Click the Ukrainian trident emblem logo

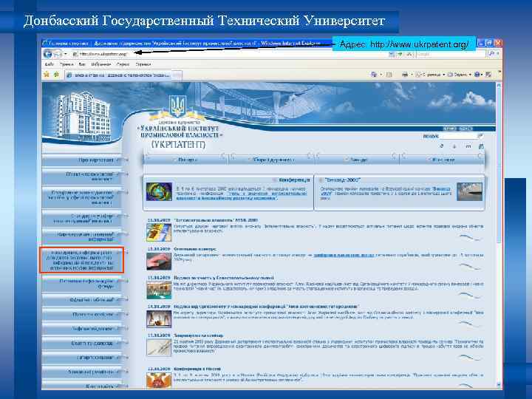(x=177, y=106)
